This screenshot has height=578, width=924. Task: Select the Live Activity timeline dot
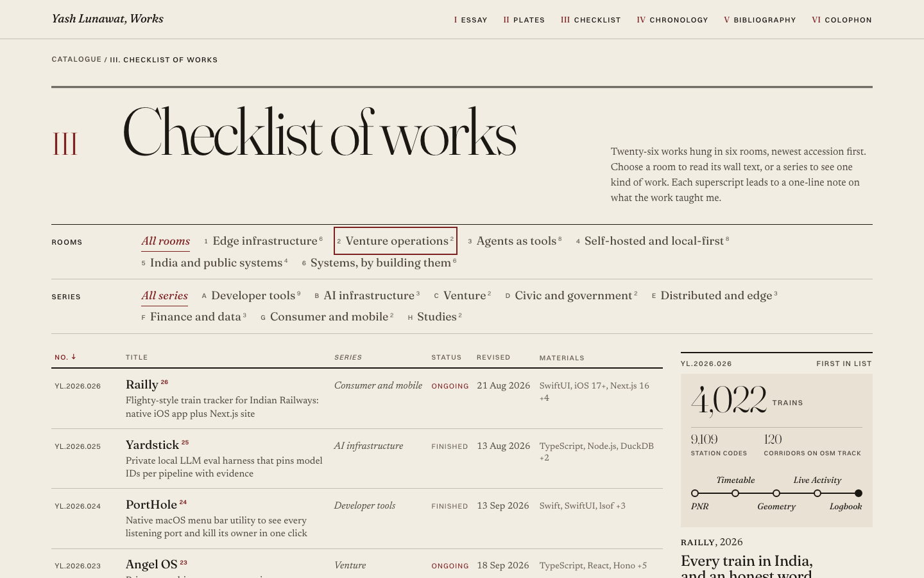click(817, 493)
